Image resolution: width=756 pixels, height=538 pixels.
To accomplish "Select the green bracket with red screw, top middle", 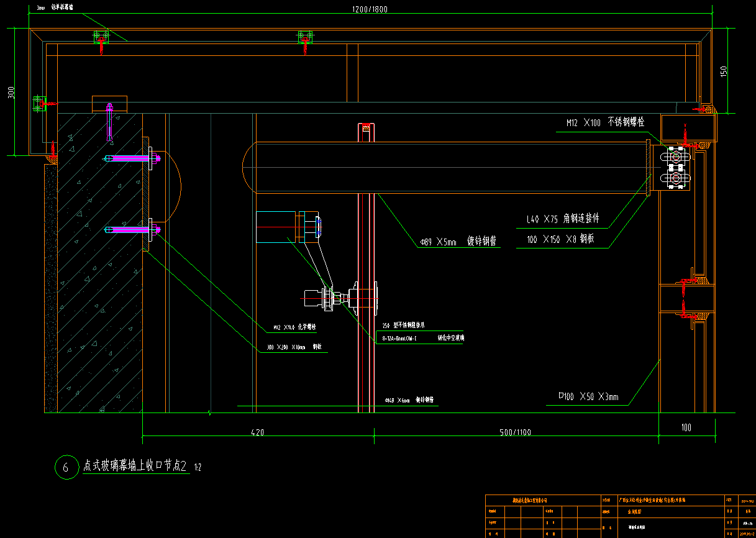I will coord(304,39).
